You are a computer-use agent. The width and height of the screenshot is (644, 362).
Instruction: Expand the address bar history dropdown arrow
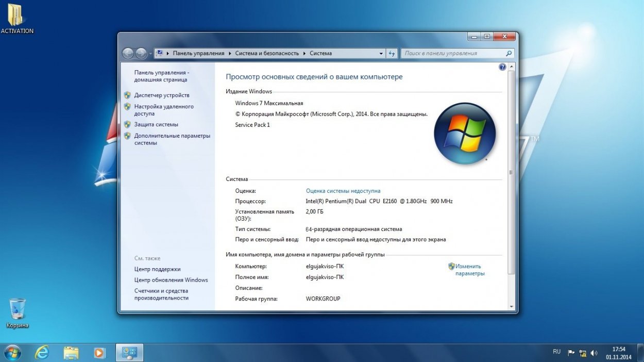[381, 53]
